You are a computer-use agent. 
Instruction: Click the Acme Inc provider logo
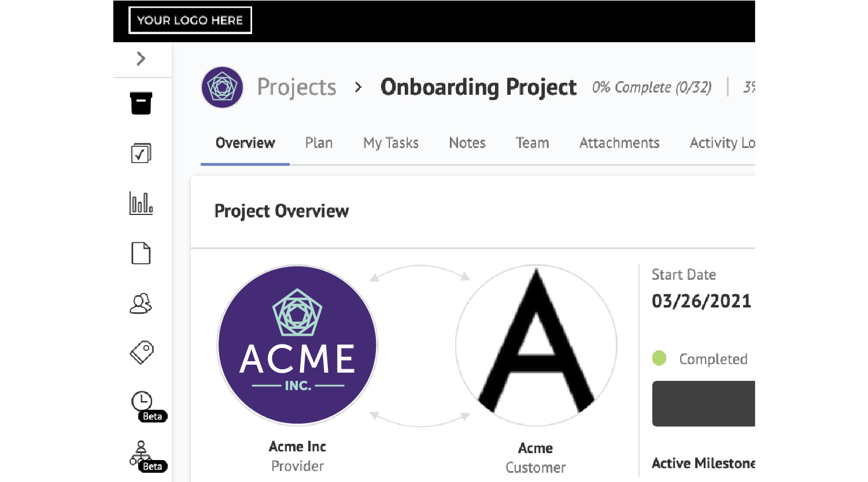coord(297,346)
